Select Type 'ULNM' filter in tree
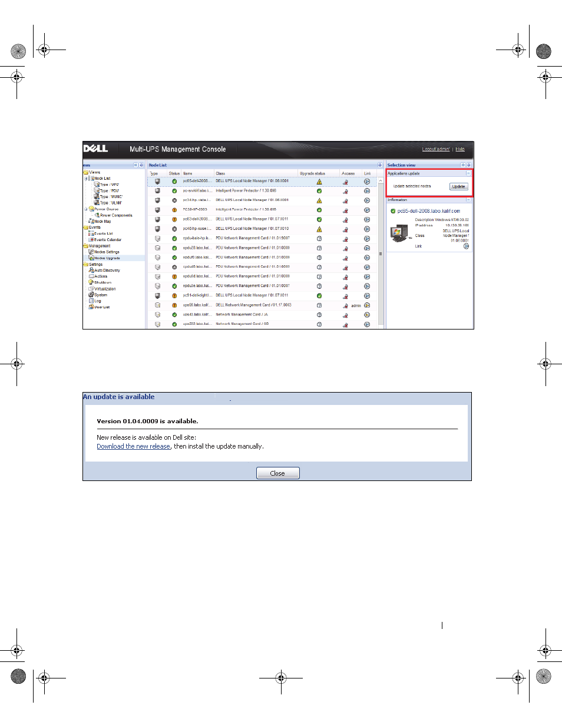This screenshot has width=562, height=728. pos(111,203)
